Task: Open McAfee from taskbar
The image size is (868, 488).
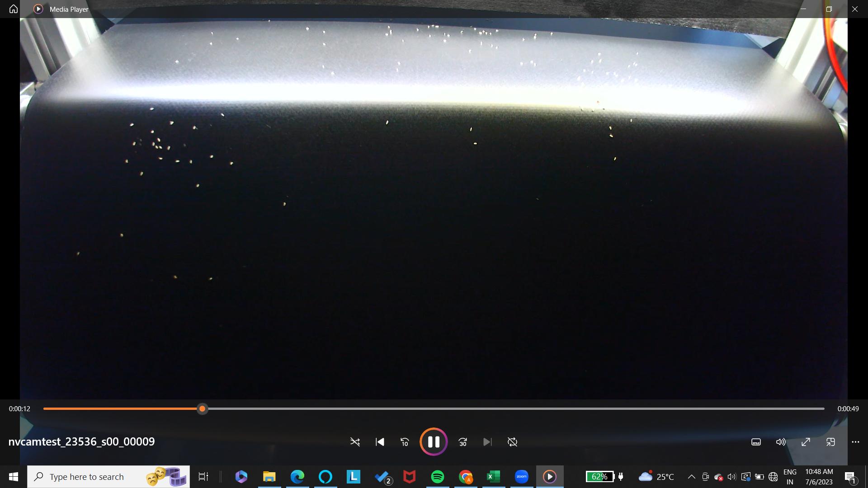Action: pyautogui.click(x=410, y=477)
